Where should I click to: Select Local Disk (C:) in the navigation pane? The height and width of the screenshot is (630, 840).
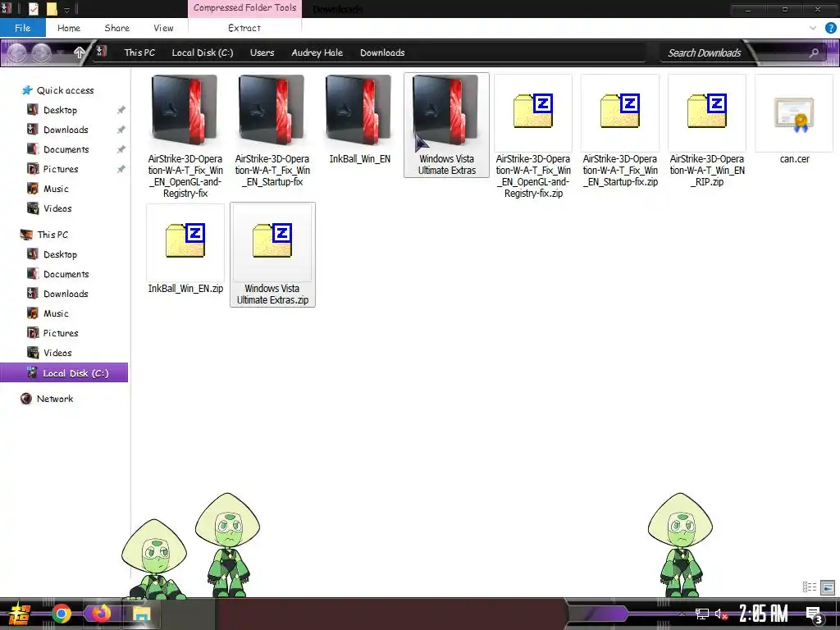pos(64,373)
